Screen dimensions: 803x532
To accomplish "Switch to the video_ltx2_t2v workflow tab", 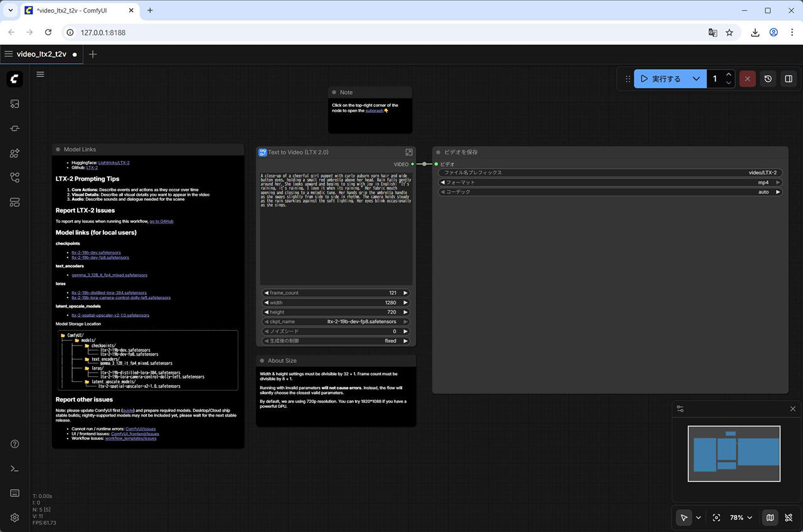I will (41, 54).
